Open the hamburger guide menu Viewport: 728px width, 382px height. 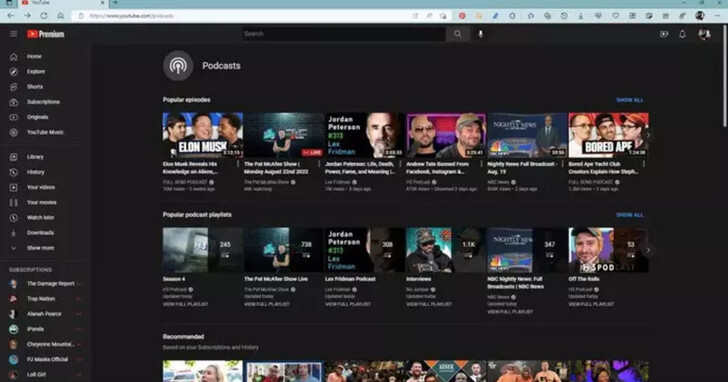pos(13,34)
